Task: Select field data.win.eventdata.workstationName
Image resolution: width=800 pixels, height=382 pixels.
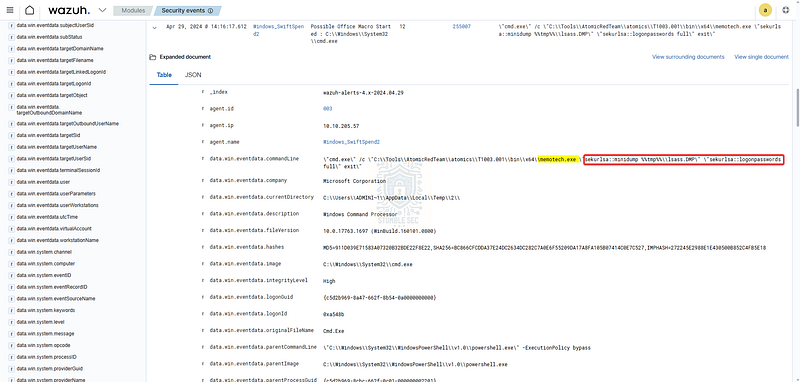Action: [57, 240]
